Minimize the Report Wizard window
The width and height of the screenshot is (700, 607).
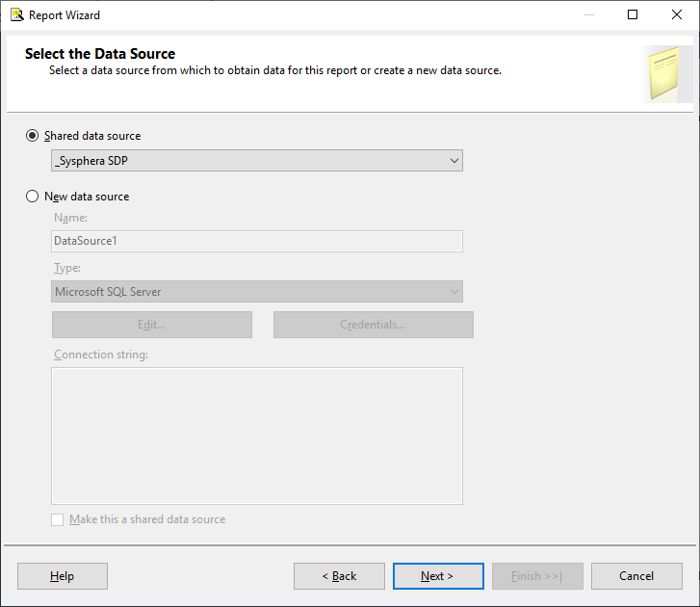[589, 14]
